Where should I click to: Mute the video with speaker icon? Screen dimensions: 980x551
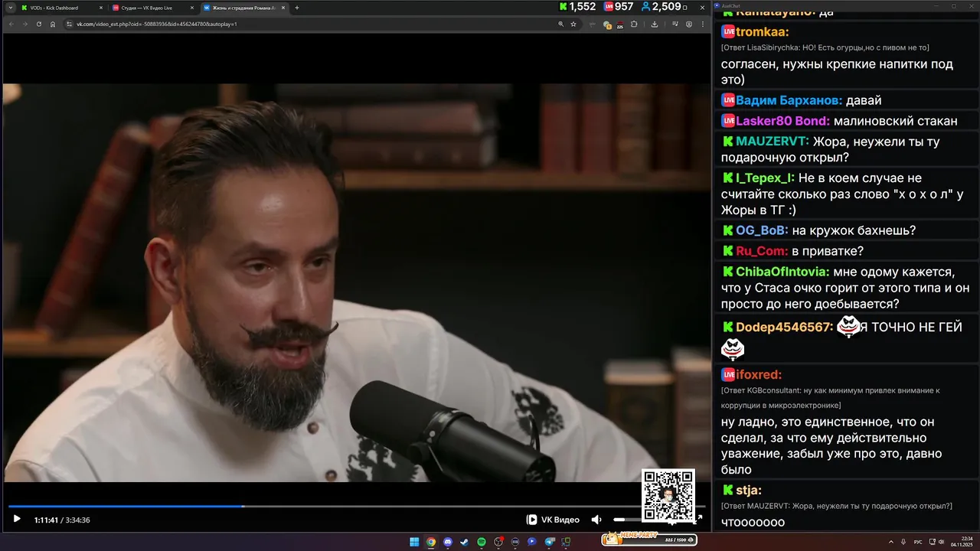click(596, 520)
